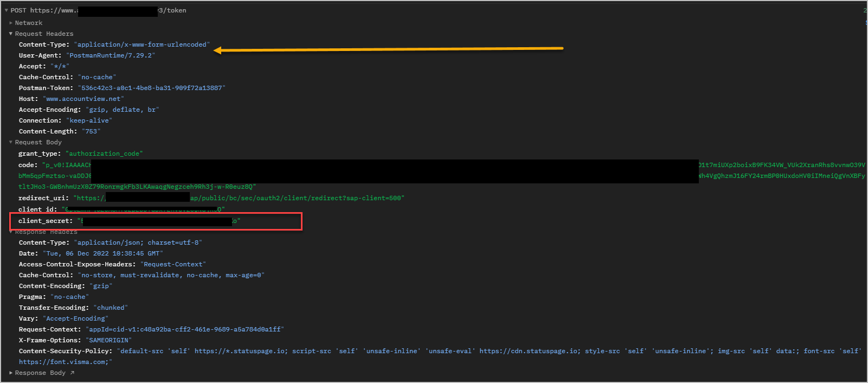Click the keep-alive Connection value
The image size is (868, 383).
click(89, 120)
